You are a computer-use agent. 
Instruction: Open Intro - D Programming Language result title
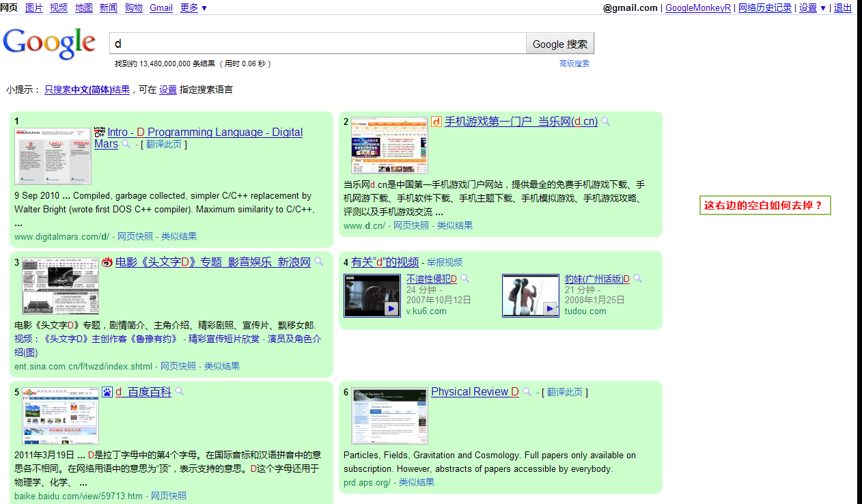[199, 138]
